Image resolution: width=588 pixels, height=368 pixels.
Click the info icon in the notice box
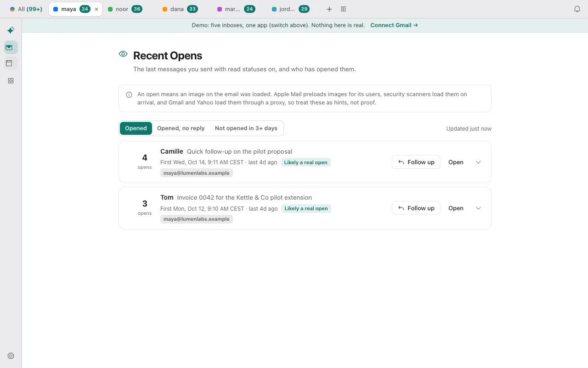click(x=129, y=95)
